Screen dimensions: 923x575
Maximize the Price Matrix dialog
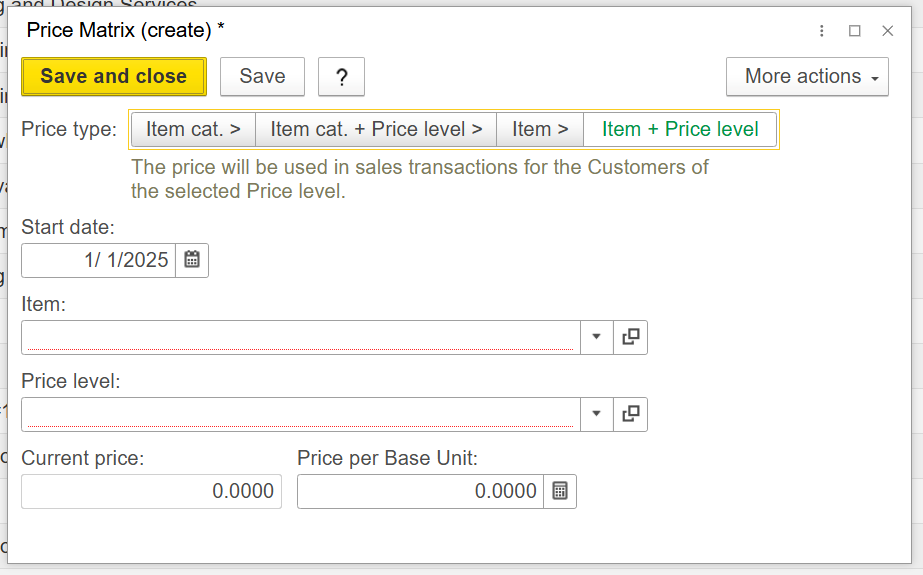(x=855, y=31)
